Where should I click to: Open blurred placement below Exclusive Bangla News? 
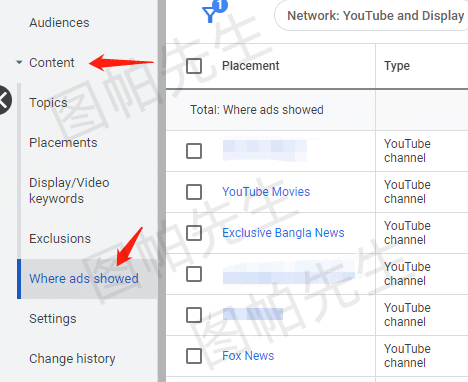(289, 274)
